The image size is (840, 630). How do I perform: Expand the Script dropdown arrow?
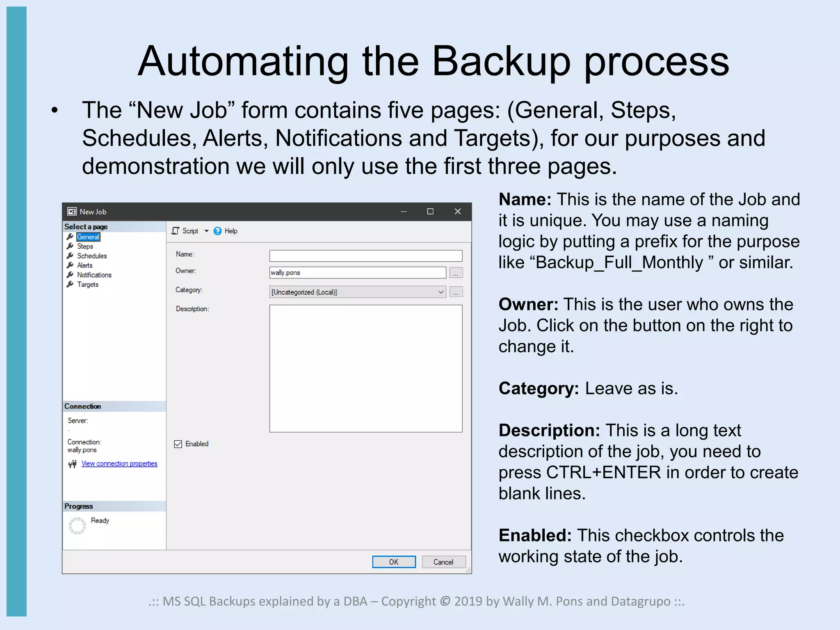click(206, 231)
